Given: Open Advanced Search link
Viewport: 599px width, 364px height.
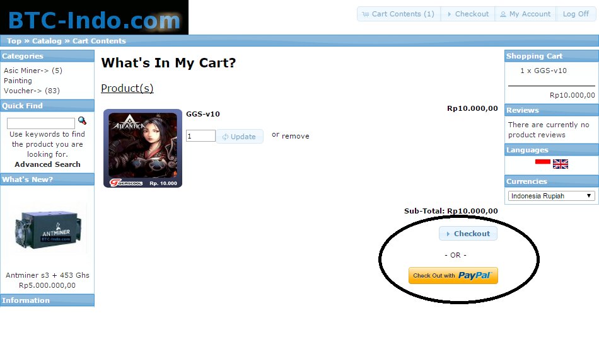Looking at the screenshot, I should [47, 164].
